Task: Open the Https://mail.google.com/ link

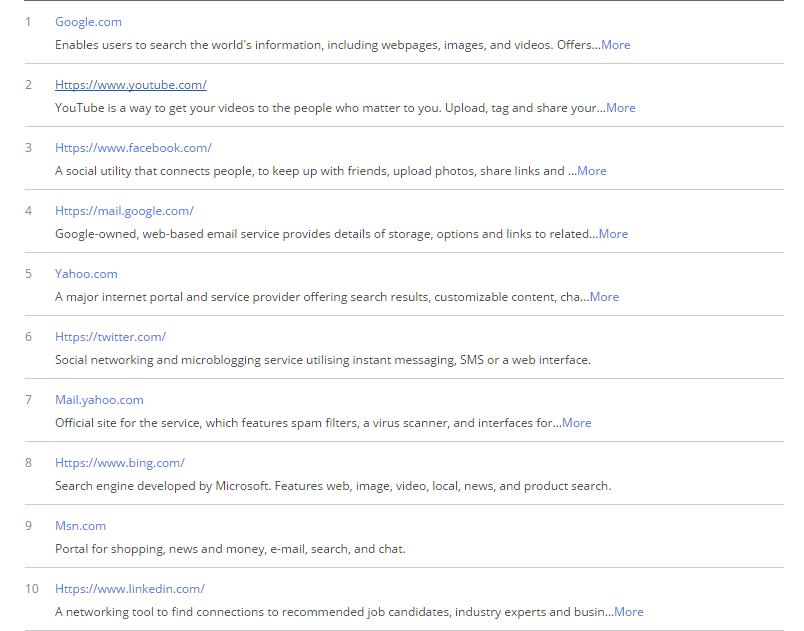Action: (125, 211)
